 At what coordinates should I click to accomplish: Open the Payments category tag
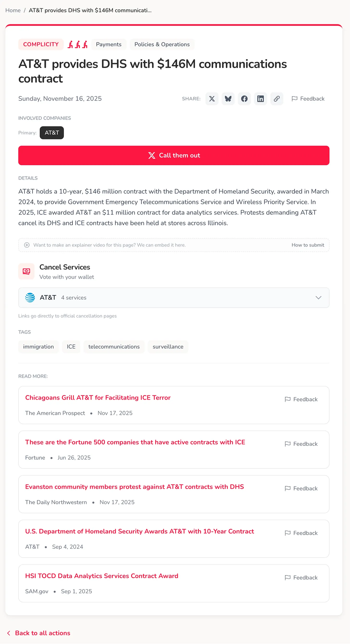click(x=109, y=44)
